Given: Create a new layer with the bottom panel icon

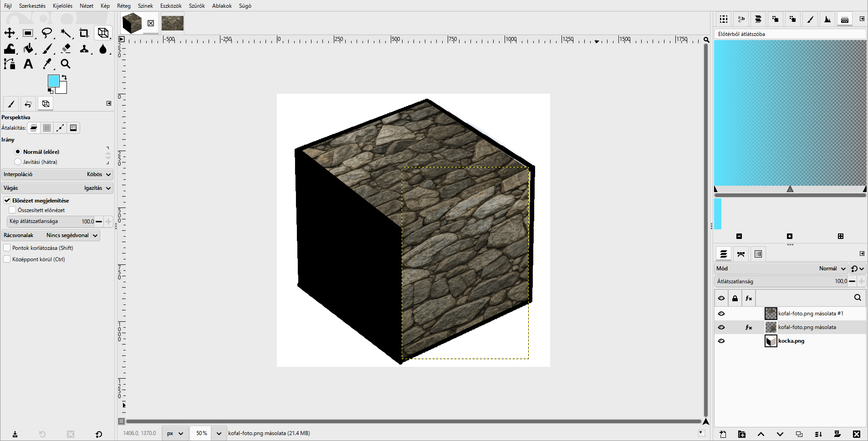Looking at the screenshot, I should point(723,434).
